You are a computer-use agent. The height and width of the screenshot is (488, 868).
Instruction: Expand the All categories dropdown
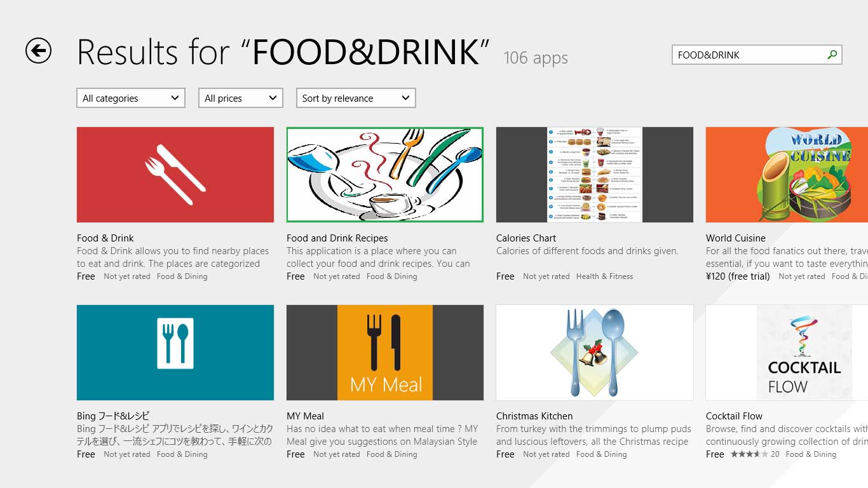[x=131, y=98]
